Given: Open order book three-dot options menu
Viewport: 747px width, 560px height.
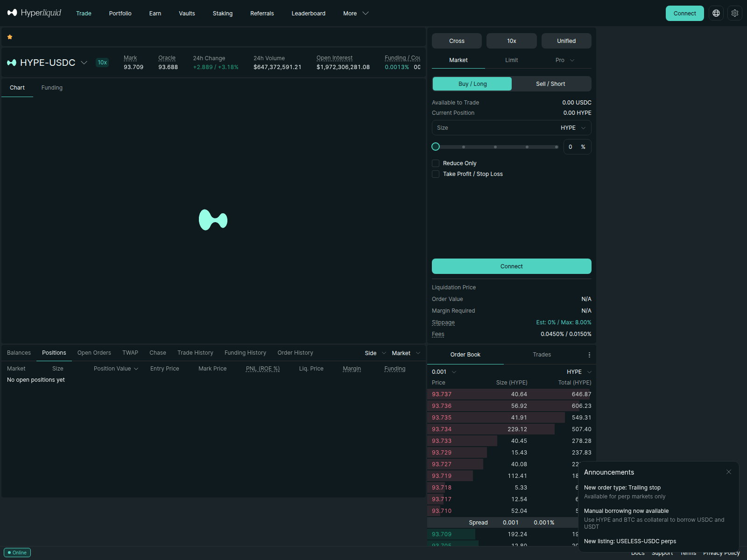Looking at the screenshot, I should tap(589, 355).
